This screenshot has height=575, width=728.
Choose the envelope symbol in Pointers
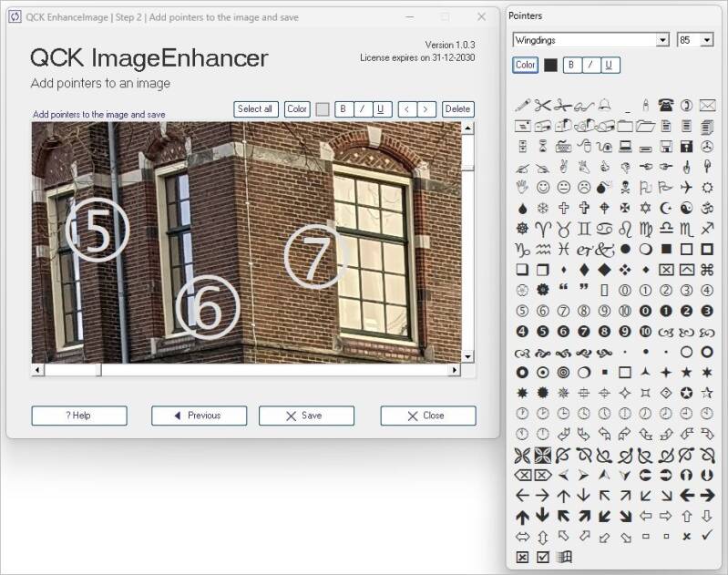point(707,105)
